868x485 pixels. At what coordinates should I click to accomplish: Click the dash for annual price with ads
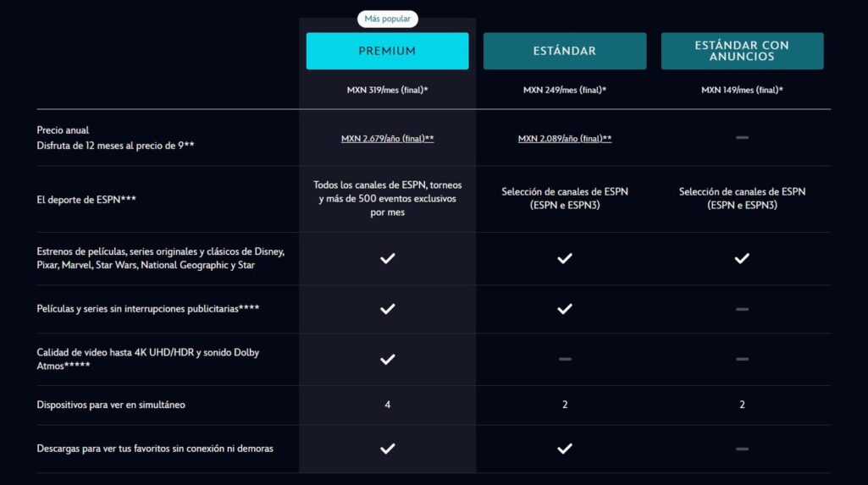pyautogui.click(x=742, y=137)
